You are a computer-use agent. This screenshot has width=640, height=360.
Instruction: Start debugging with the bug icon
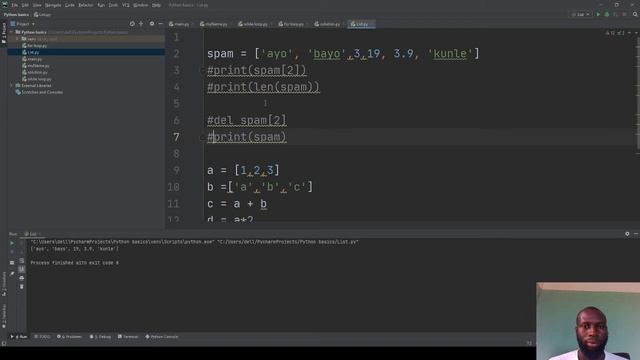coord(607,14)
